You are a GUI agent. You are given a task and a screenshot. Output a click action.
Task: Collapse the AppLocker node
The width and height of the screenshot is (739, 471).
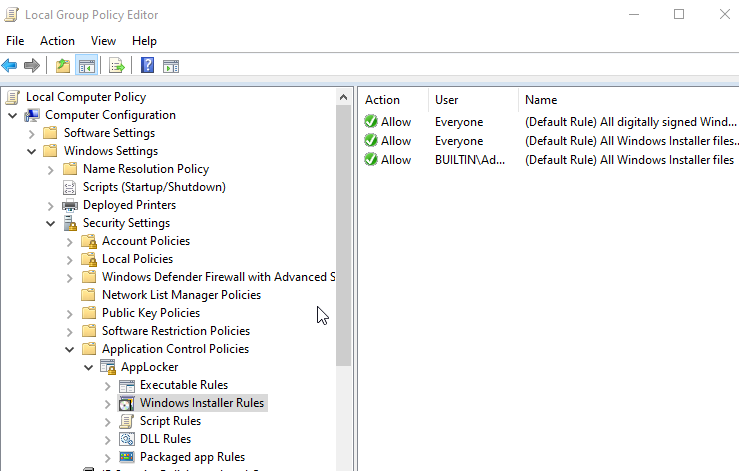click(x=89, y=367)
